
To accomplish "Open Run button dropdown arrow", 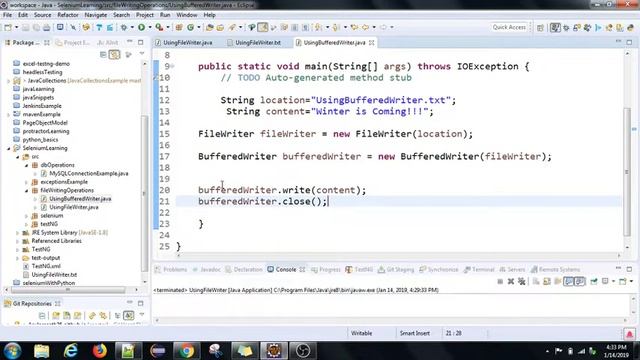I will [x=150, y=27].
